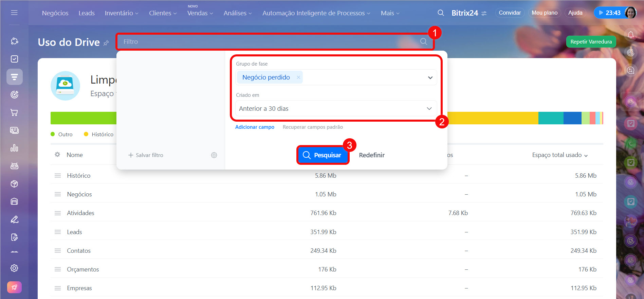
Task: Click the table columns settings gear
Action: pyautogui.click(x=57, y=155)
